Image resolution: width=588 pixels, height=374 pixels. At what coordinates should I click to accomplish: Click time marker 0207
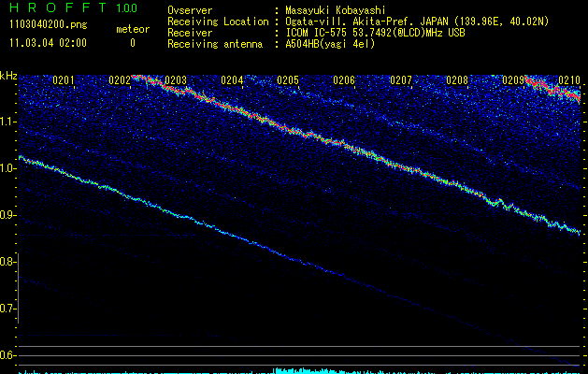[401, 80]
